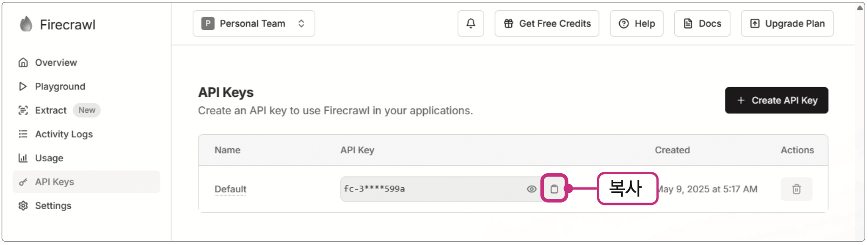Image resolution: width=868 pixels, height=245 pixels.
Task: View the Usage page
Action: (49, 158)
